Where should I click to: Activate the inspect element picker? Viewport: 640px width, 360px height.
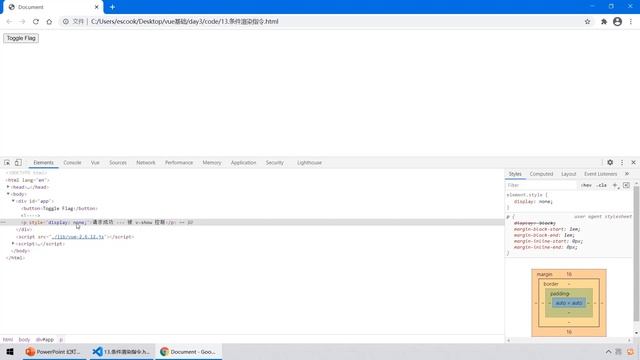[7, 162]
